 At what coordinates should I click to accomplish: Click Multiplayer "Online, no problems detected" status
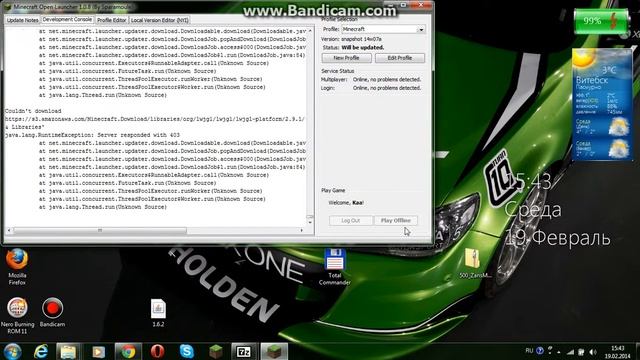387,80
